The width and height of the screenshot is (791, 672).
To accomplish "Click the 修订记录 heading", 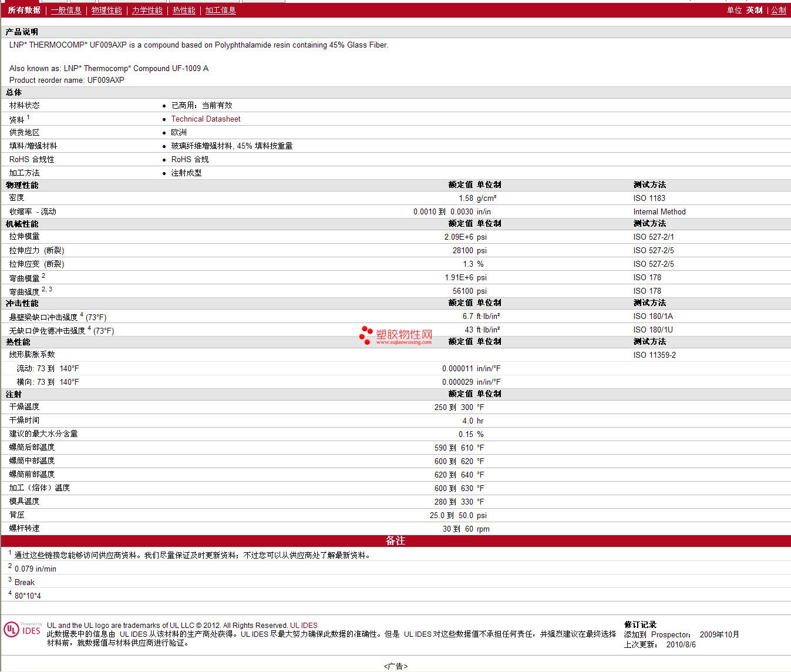I will (640, 624).
